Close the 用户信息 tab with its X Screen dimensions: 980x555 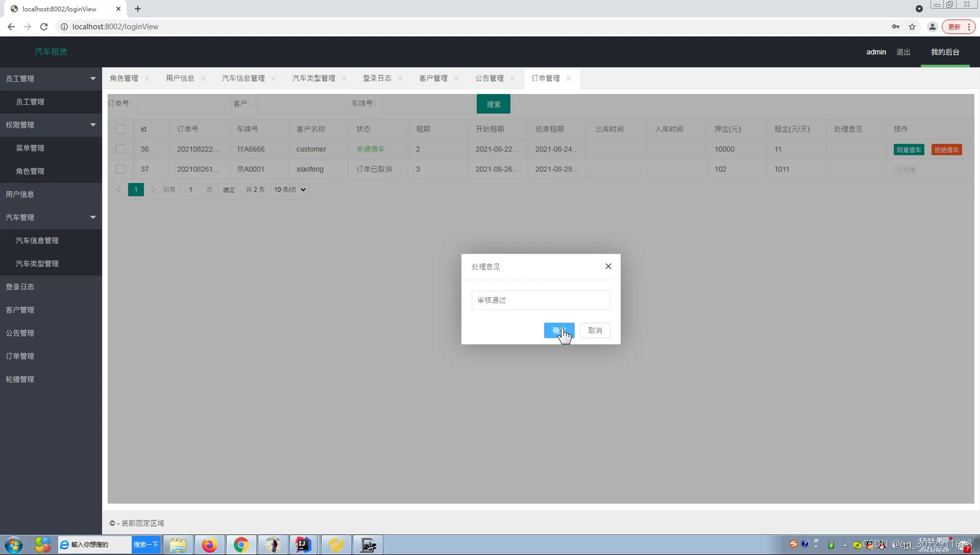[x=203, y=79]
